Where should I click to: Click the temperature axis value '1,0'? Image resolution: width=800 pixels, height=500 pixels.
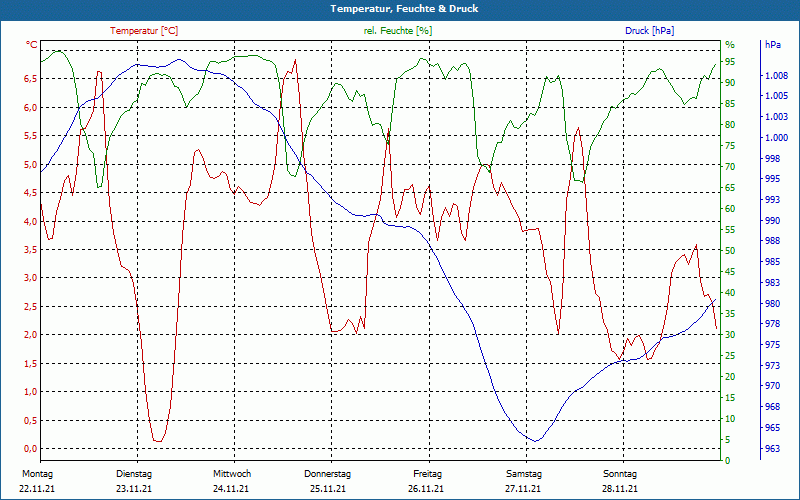point(31,392)
